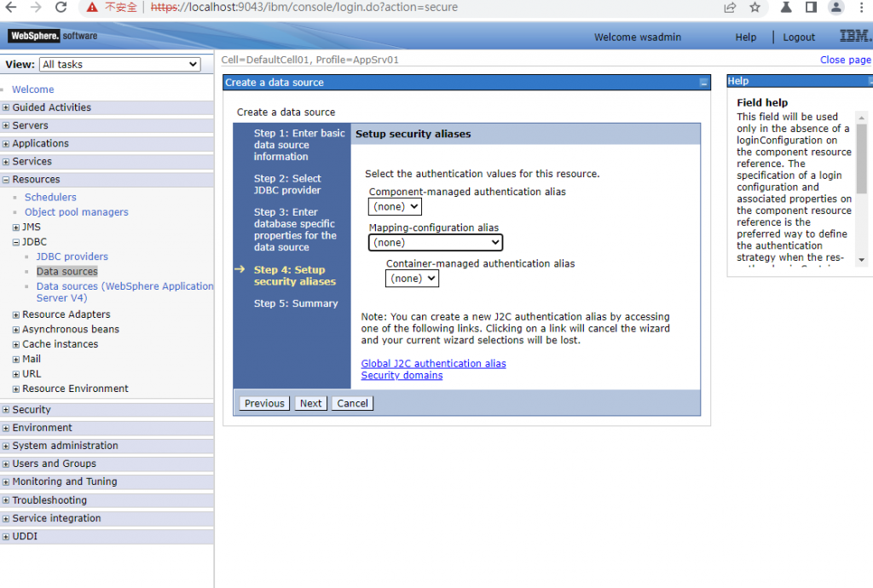This screenshot has height=588, width=873.
Task: Expand the Cache instances node
Action: click(16, 345)
